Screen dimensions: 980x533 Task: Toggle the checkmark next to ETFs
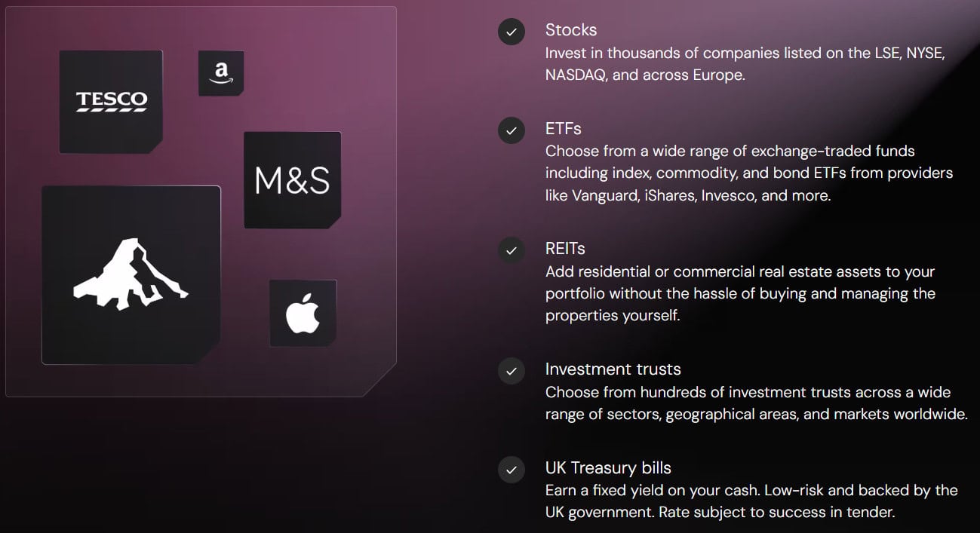pyautogui.click(x=512, y=130)
